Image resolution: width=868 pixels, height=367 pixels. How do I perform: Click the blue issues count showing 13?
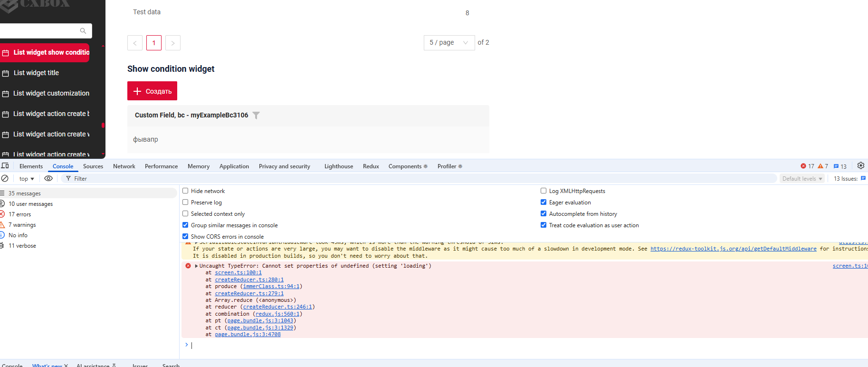(x=840, y=166)
